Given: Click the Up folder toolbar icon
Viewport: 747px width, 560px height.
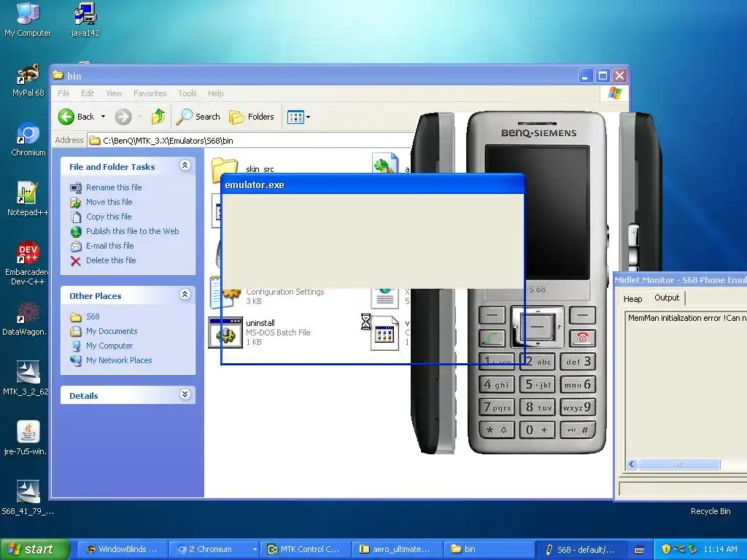Looking at the screenshot, I should [x=158, y=117].
